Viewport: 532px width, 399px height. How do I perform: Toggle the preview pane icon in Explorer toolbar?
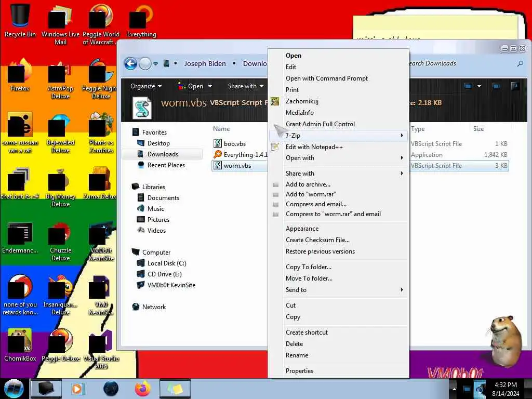click(496, 86)
